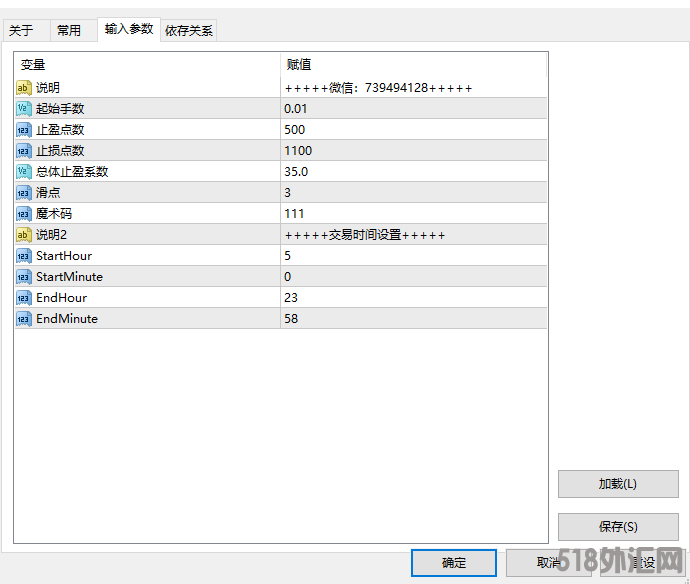The image size is (690, 584).
Task: Confirm with the 确定 button
Action: click(454, 563)
